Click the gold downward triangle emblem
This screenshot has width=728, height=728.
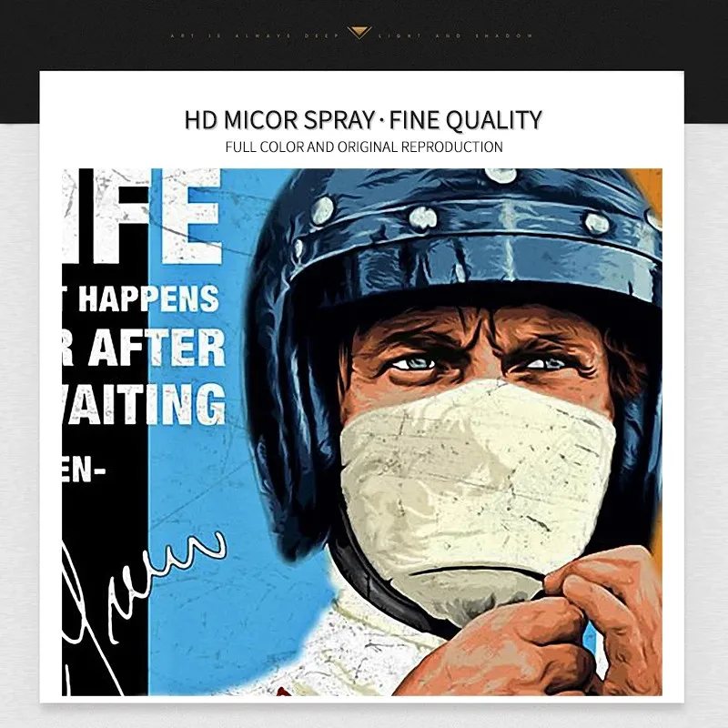(359, 33)
